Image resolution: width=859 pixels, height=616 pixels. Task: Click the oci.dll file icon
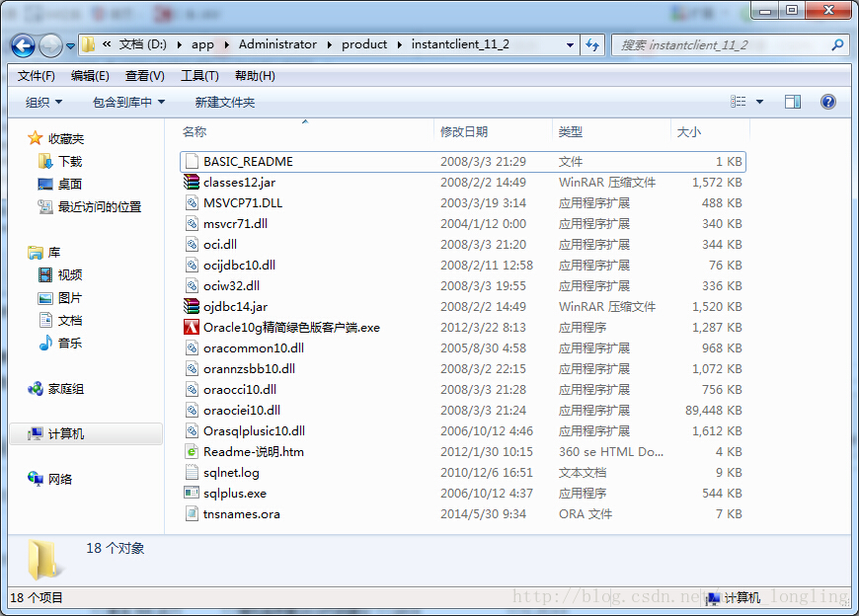[192, 244]
